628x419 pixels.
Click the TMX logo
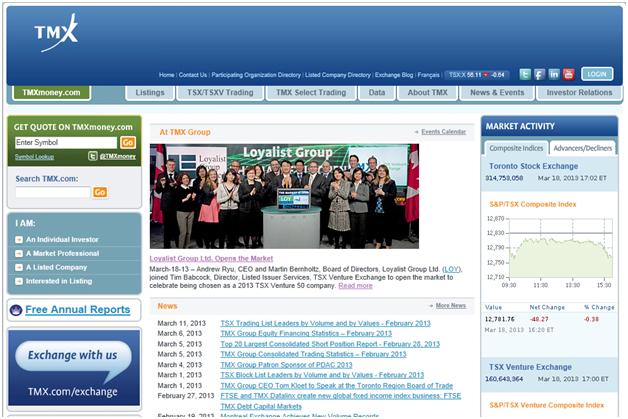[56, 33]
